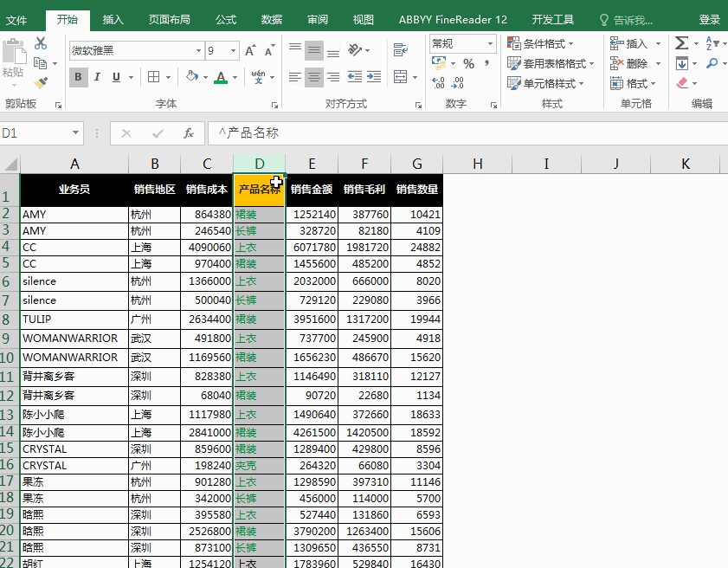The width and height of the screenshot is (728, 568).
Task: Open the 字体 dialog launcher
Action: tap(274, 106)
